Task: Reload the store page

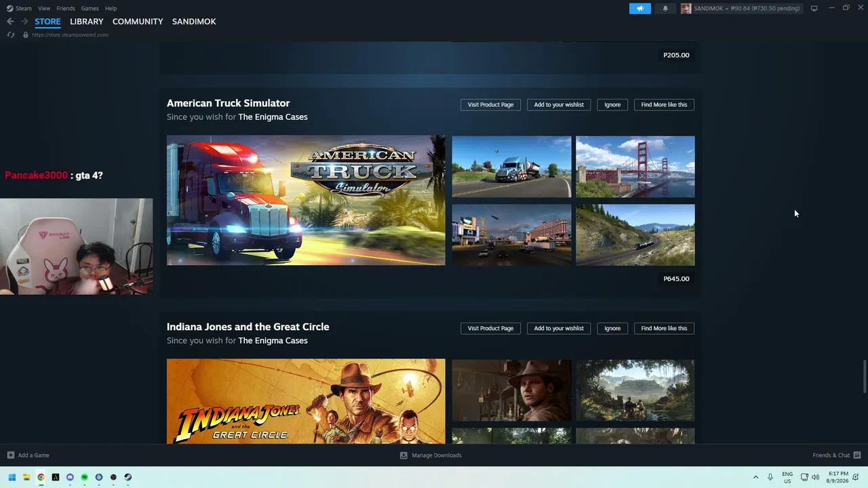Action: (x=10, y=35)
